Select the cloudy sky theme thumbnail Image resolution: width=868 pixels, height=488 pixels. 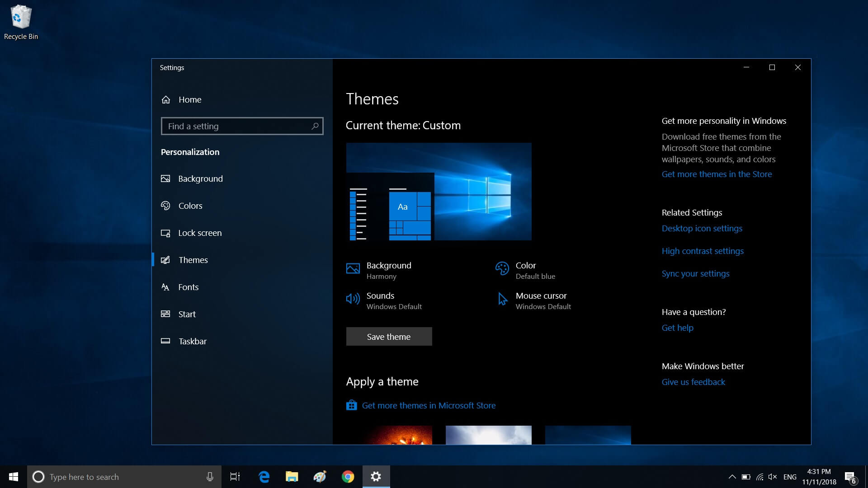[489, 435]
